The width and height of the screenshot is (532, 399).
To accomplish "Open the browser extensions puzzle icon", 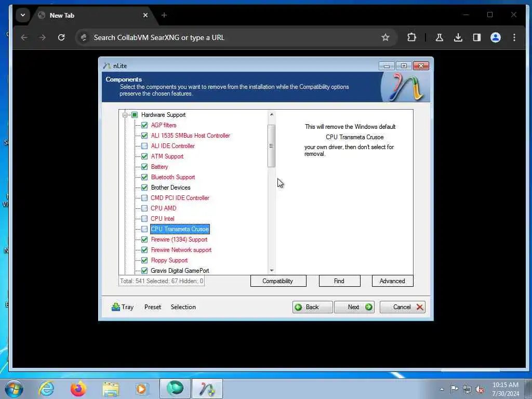I will (x=411, y=37).
